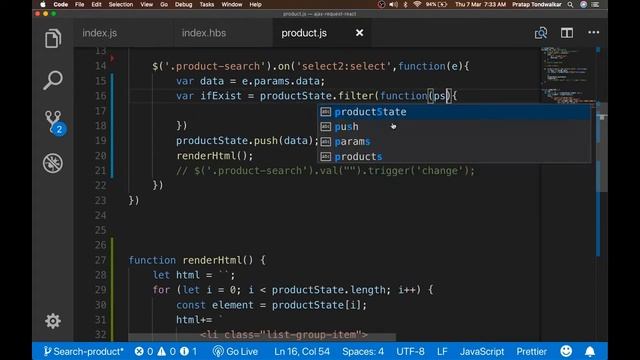Click the minimap code overview
This screenshot has height=360, width=640.
(x=567, y=76)
